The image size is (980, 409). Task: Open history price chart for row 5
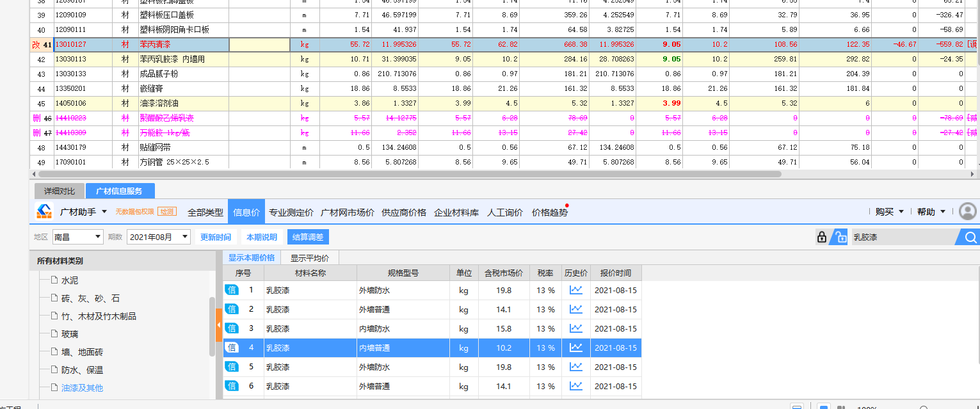click(x=576, y=367)
